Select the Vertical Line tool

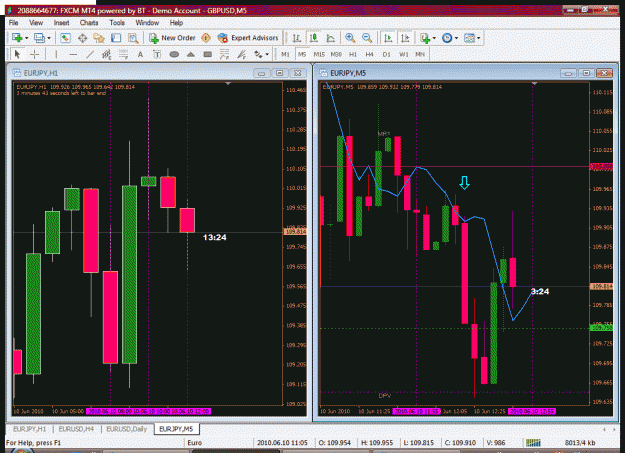56,54
